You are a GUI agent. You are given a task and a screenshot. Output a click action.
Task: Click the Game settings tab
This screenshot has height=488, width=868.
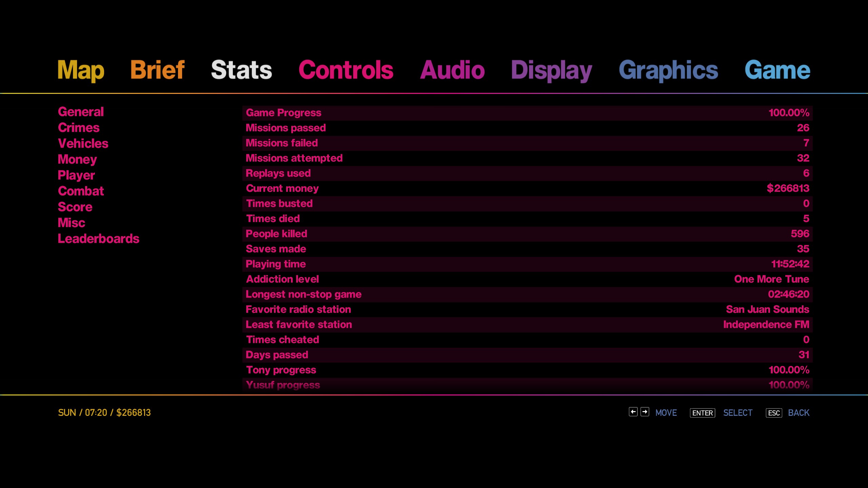pyautogui.click(x=777, y=69)
